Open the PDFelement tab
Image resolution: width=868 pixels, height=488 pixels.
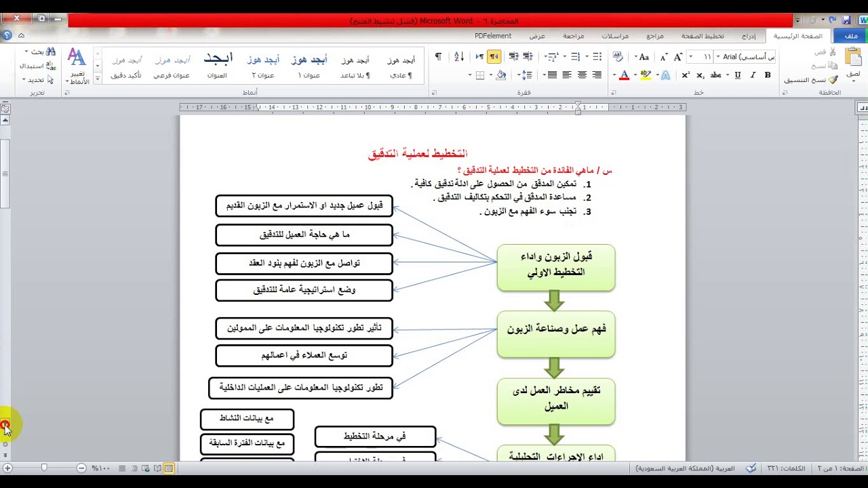click(x=493, y=36)
